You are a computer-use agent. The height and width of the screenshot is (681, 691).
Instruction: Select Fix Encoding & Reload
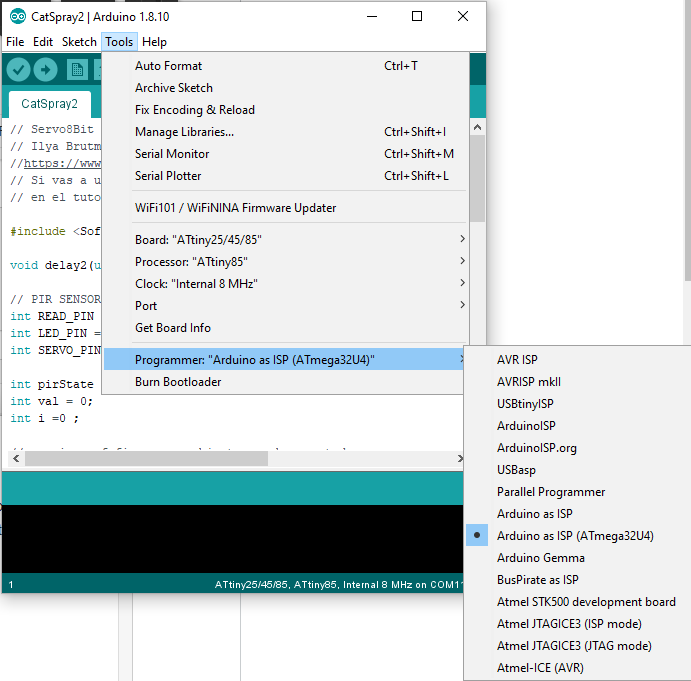point(285,110)
